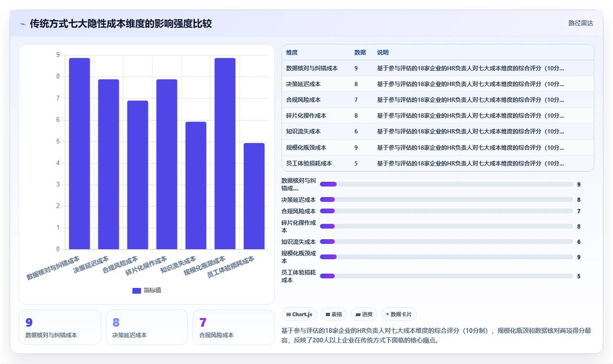
Task: Select table row 规模化瓶颈成本
Action: 438,147
